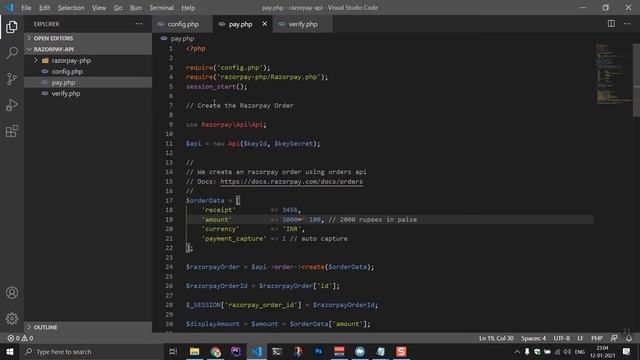Viewport: 640px width, 360px height.
Task: Click the volume icon in system tray
Action: pos(567,351)
